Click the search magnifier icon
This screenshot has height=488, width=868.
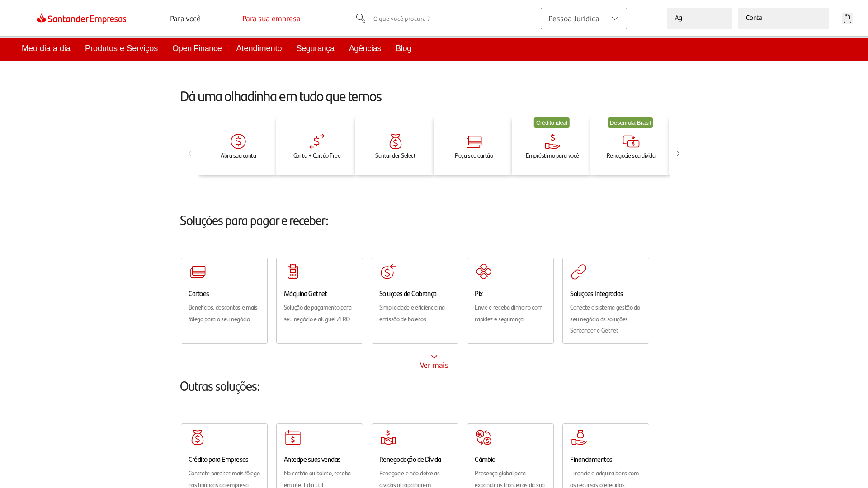[x=360, y=18]
